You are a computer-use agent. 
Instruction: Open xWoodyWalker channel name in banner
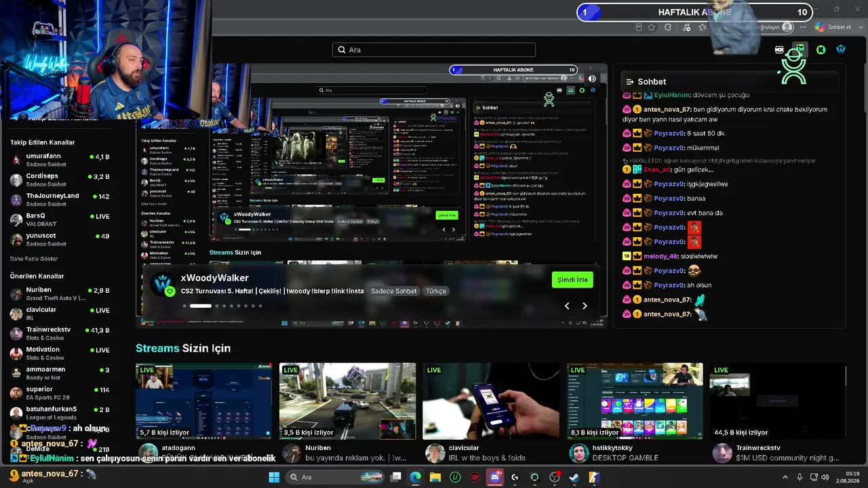(214, 278)
